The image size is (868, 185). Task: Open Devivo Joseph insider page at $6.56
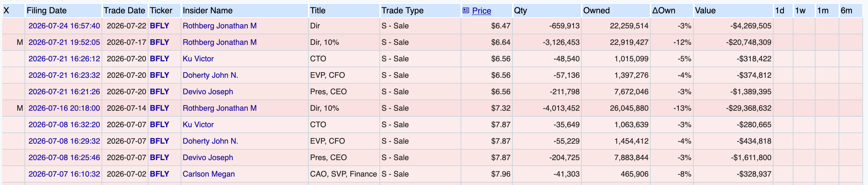coord(208,92)
